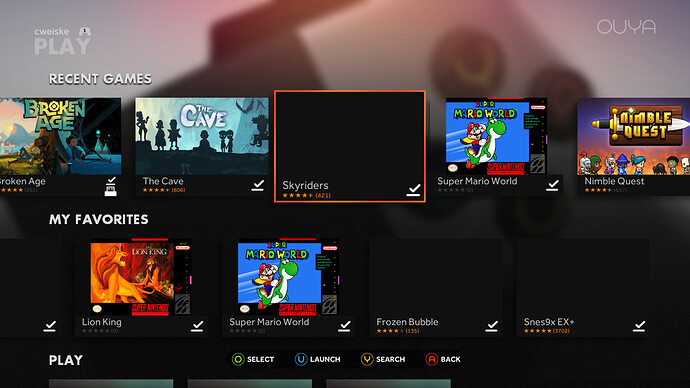Click the green O Select button icon
Screen dimensions: 690x388
click(x=238, y=359)
